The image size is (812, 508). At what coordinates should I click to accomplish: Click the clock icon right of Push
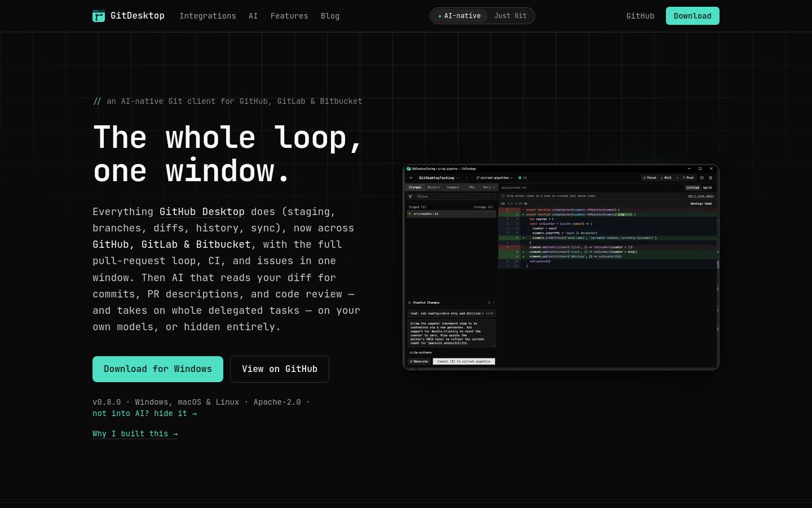coord(702,178)
